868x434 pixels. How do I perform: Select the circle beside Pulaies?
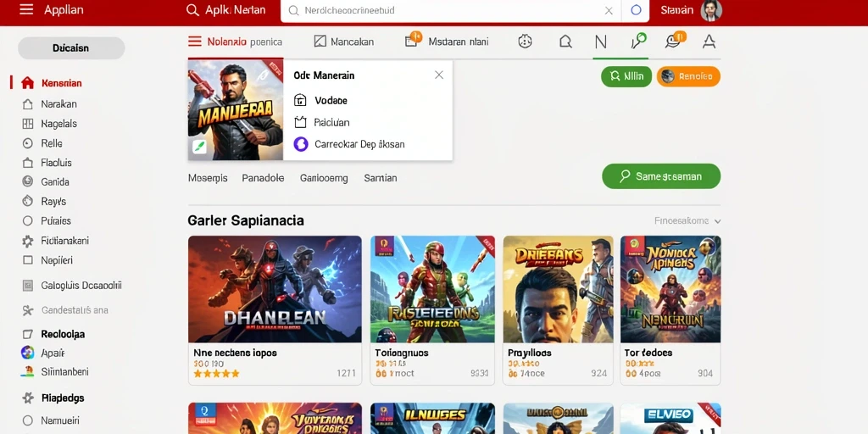coord(27,221)
